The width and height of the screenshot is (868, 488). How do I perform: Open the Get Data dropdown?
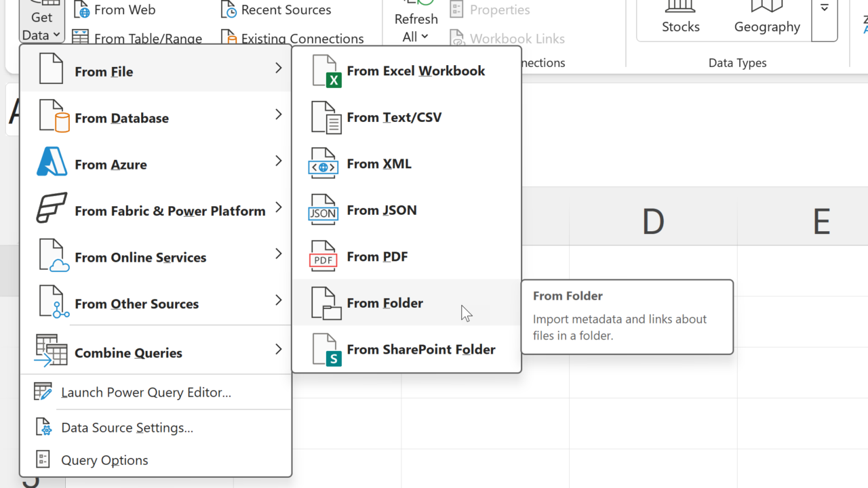tap(41, 27)
